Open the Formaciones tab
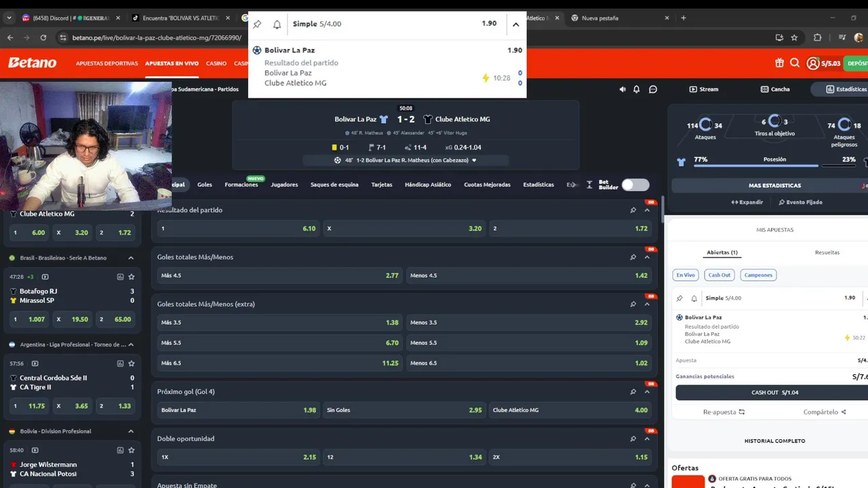 [241, 184]
